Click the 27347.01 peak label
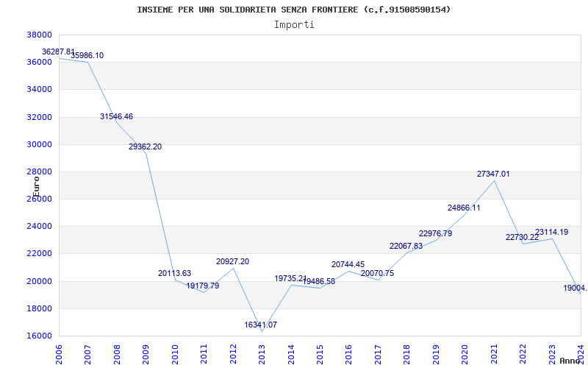The width and height of the screenshot is (588, 368). pyautogui.click(x=493, y=174)
